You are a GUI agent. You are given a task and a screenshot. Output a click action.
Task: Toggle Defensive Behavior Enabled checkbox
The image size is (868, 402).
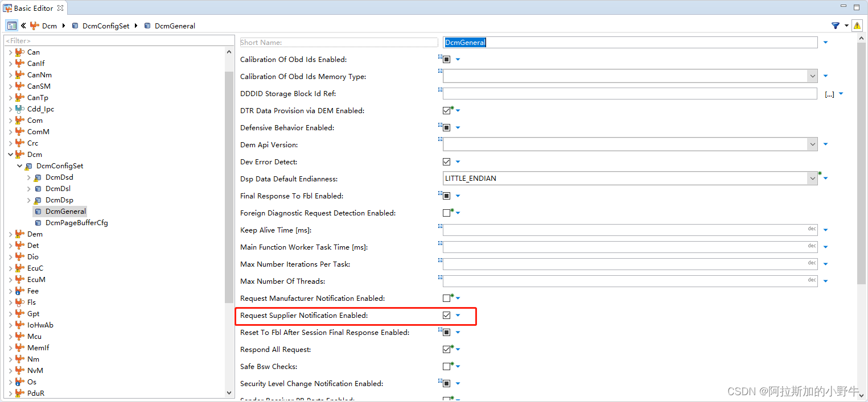(x=446, y=128)
